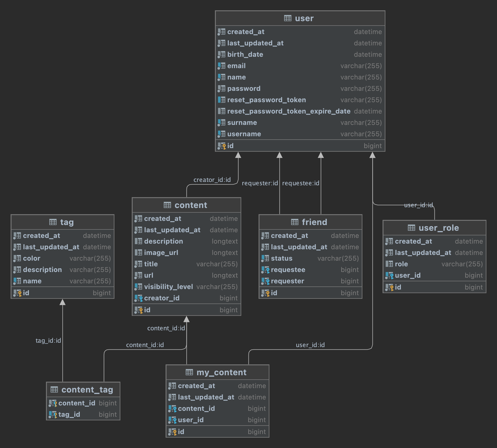The image size is (497, 448).
Task: Select the content_tag table title
Action: click(x=87, y=390)
